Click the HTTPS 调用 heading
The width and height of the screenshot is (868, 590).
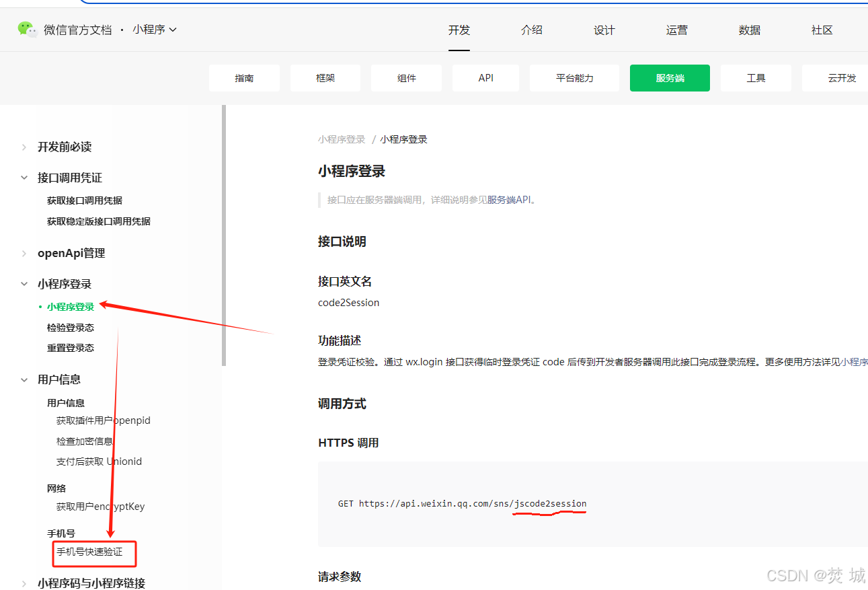click(x=348, y=443)
